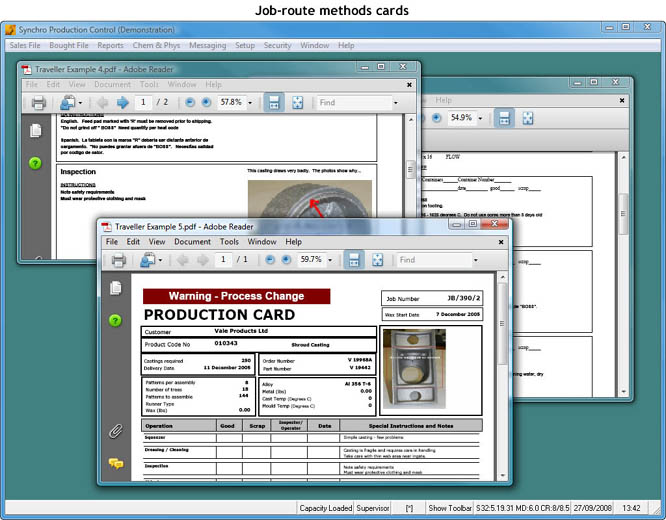Viewport: 666px width, 520px height.
Task: Click Find field in Traveller Example 4
Action: 354,102
